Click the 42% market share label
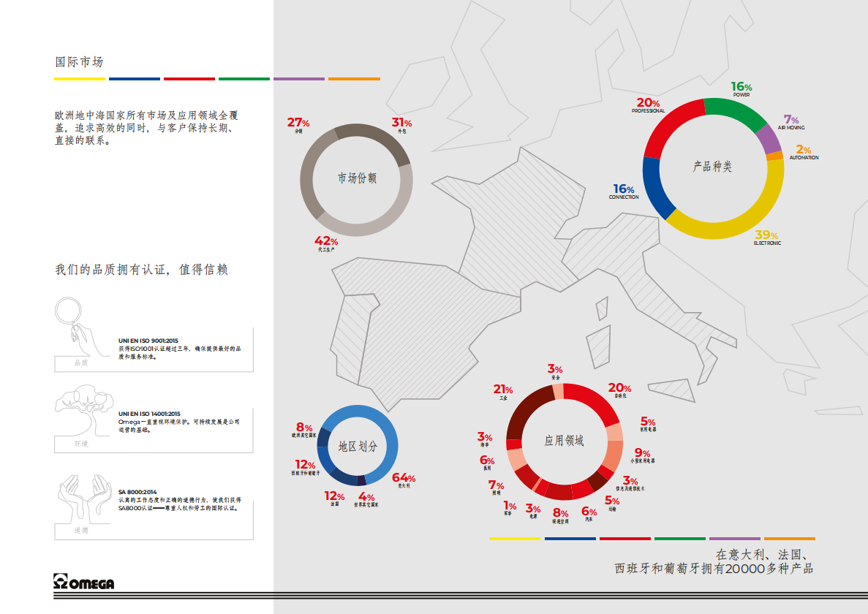Screen dimensions: 868x614 pyautogui.click(x=326, y=243)
